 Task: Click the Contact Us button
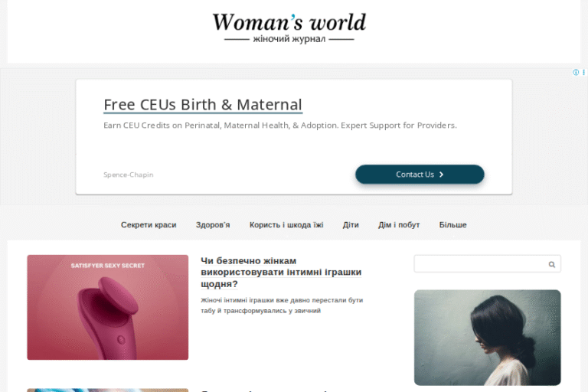click(x=420, y=175)
